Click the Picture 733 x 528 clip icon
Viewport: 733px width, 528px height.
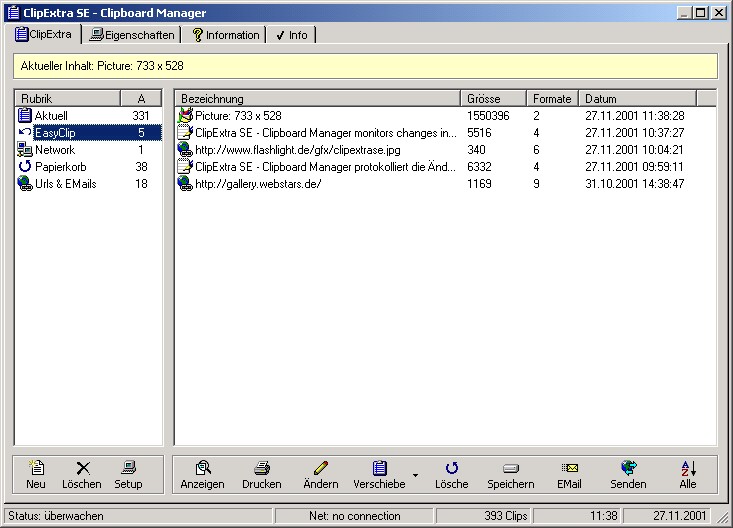pyautogui.click(x=185, y=115)
